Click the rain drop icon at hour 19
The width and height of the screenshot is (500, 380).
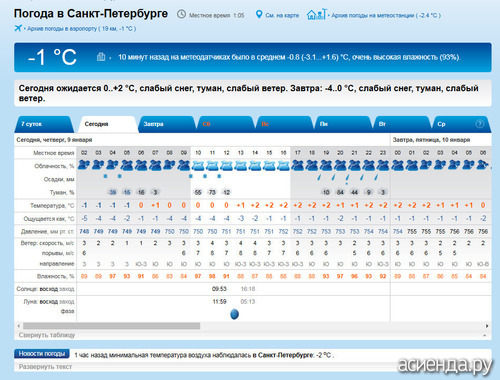coord(319,177)
